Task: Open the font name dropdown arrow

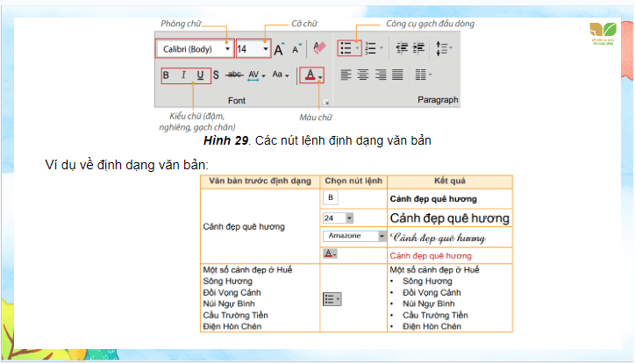Action: pos(227,49)
